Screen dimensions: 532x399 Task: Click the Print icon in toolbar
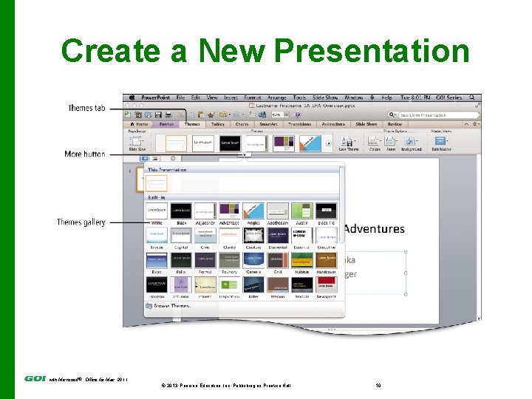click(168, 115)
